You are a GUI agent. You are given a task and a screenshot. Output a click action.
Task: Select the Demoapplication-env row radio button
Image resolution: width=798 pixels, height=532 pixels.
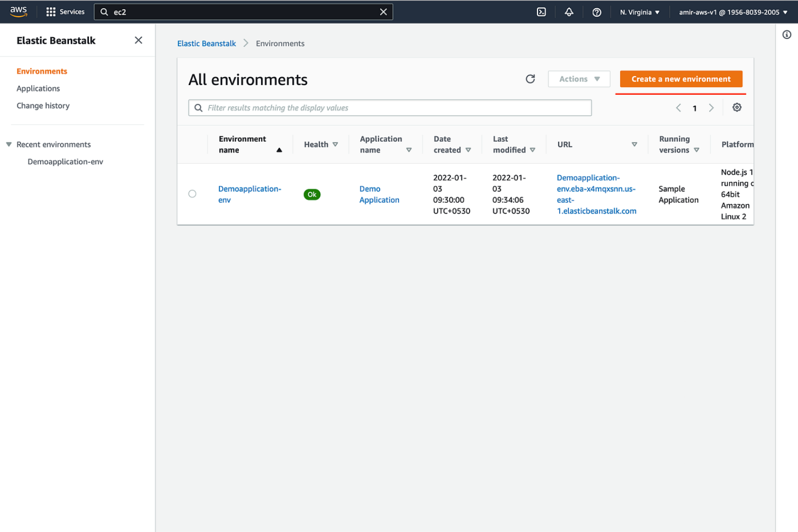192,194
